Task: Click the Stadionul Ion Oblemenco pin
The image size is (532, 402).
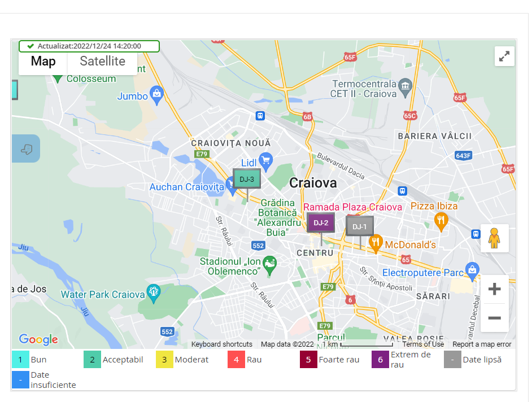Action: tap(270, 265)
